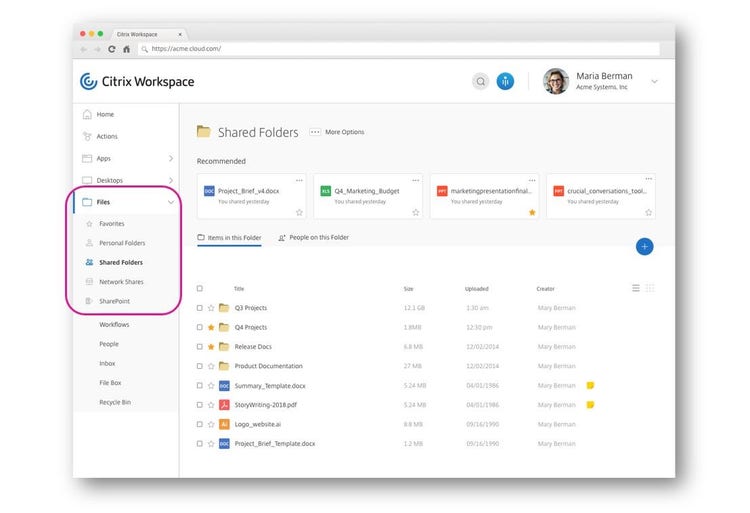Favorite the Project_Brief_v4.docx recommended card
The width and height of the screenshot is (750, 513).
299,212
